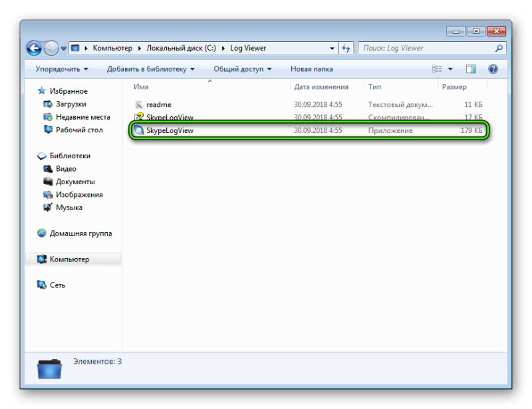Go back with the blue back arrow
532x409 pixels.
[34, 48]
